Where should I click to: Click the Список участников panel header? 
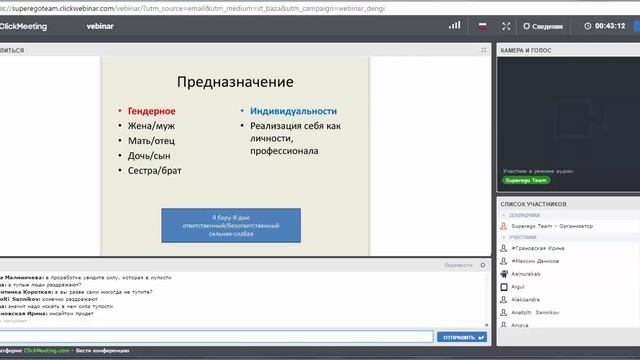[533, 204]
